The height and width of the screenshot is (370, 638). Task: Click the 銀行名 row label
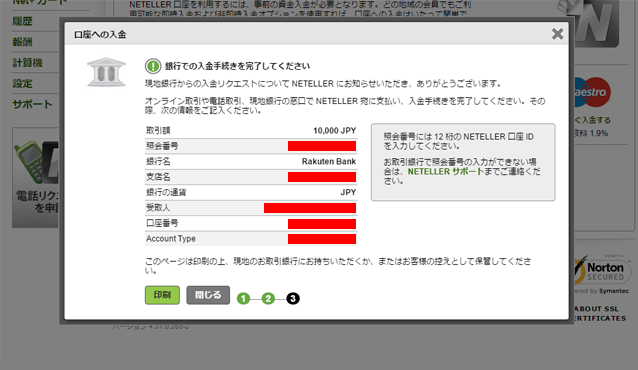(x=158, y=162)
